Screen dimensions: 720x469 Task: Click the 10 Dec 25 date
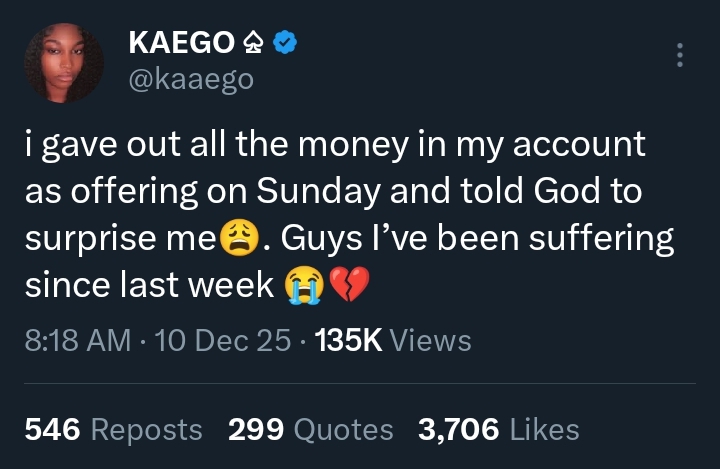pyautogui.click(x=224, y=341)
